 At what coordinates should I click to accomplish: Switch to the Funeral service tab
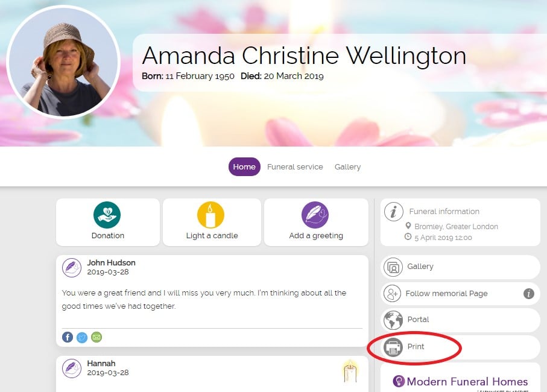295,167
